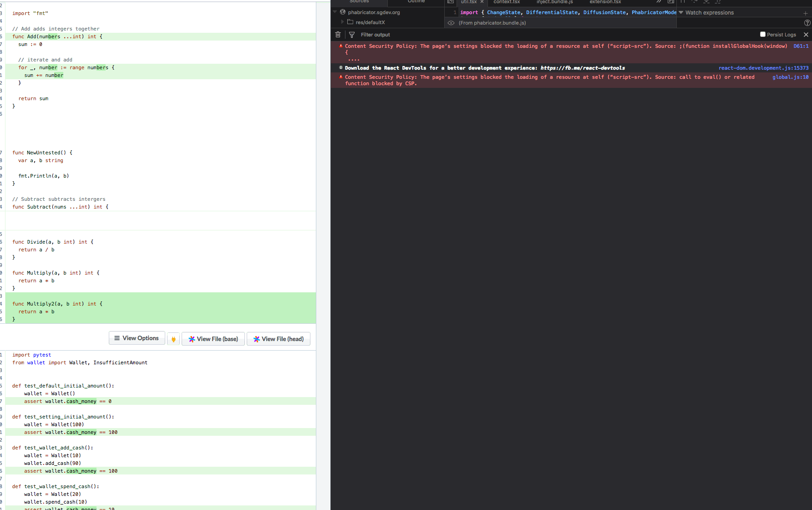Click the filter funnel icon

point(352,35)
